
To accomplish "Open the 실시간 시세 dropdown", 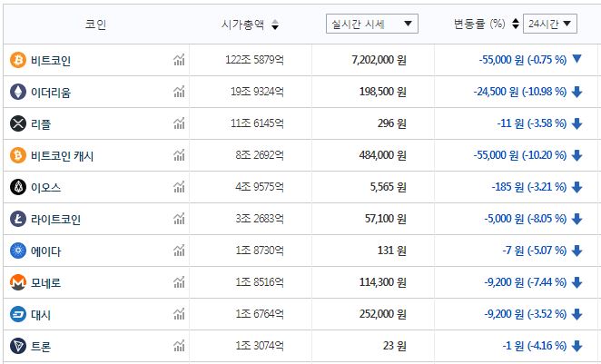I will point(371,24).
